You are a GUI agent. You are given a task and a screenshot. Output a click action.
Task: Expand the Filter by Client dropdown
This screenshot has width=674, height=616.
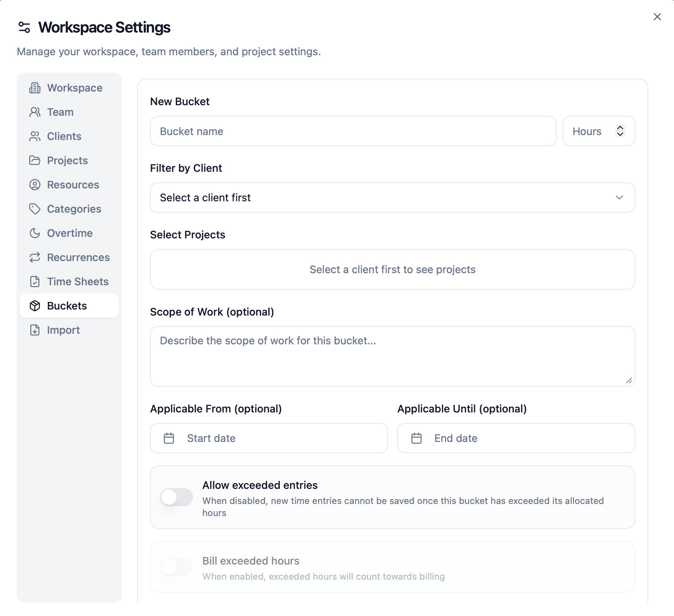[393, 198]
